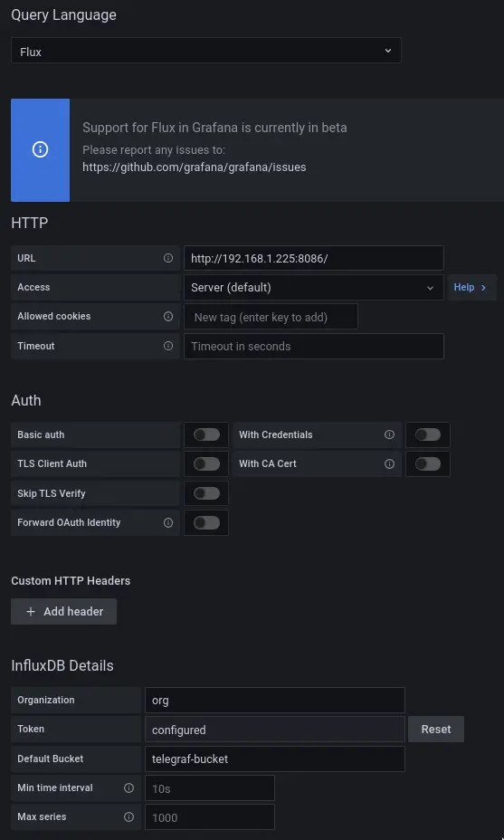Click the blue info icon in beta notice

[x=40, y=149]
